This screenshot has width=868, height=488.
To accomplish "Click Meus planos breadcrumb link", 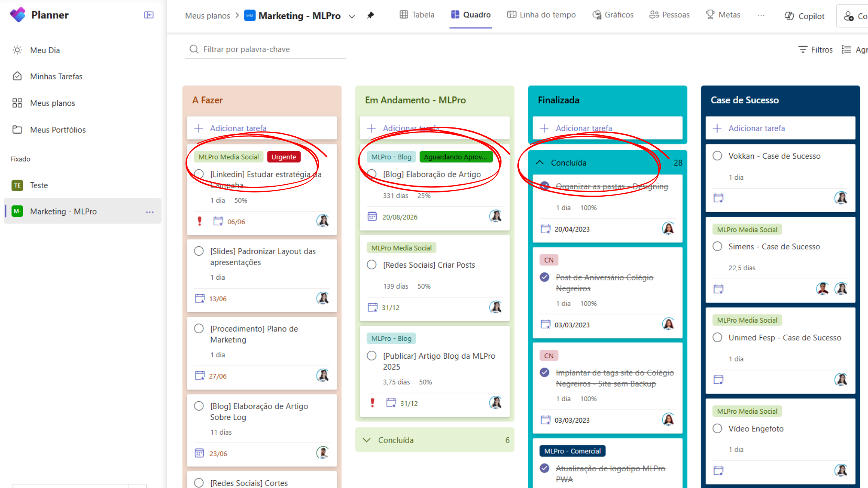I will coord(208,16).
